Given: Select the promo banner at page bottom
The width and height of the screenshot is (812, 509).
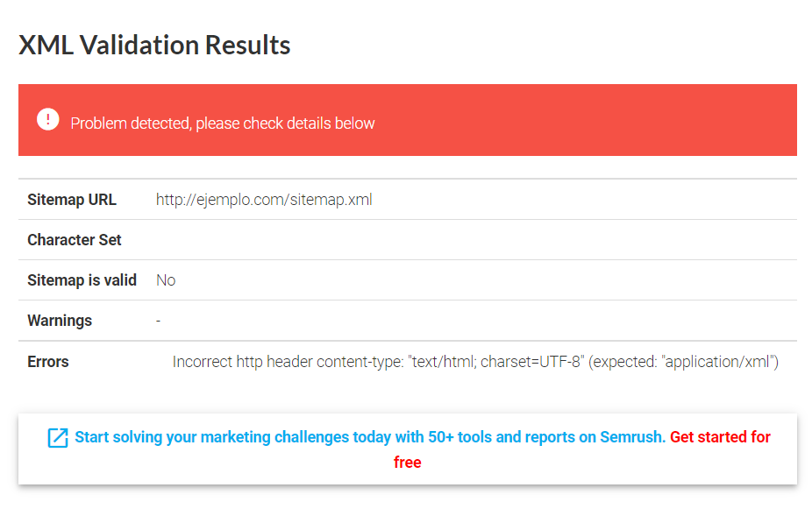Looking at the screenshot, I should [x=407, y=449].
